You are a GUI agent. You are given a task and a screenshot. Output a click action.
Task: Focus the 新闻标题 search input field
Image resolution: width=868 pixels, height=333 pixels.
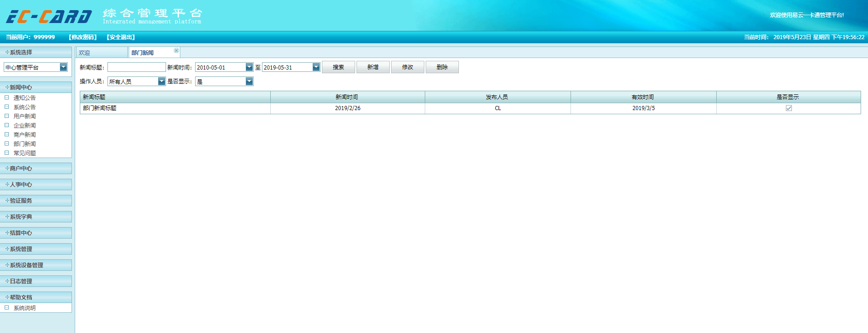pyautogui.click(x=137, y=67)
